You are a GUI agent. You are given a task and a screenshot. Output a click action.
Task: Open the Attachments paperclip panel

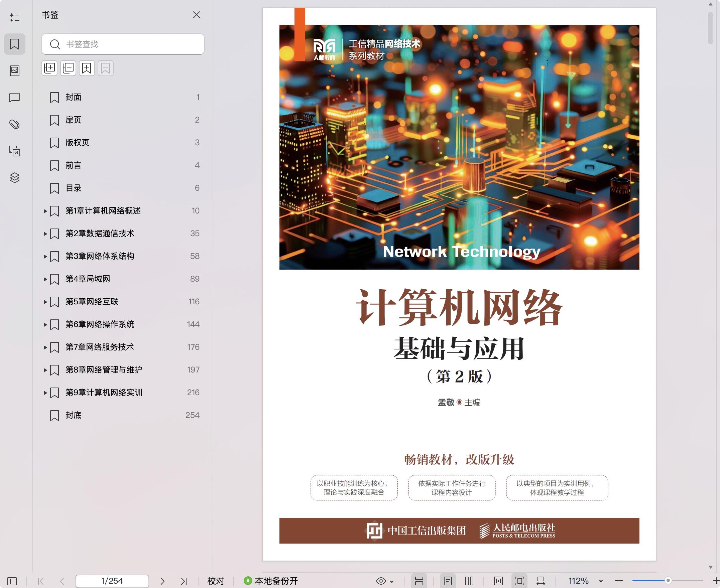point(15,124)
